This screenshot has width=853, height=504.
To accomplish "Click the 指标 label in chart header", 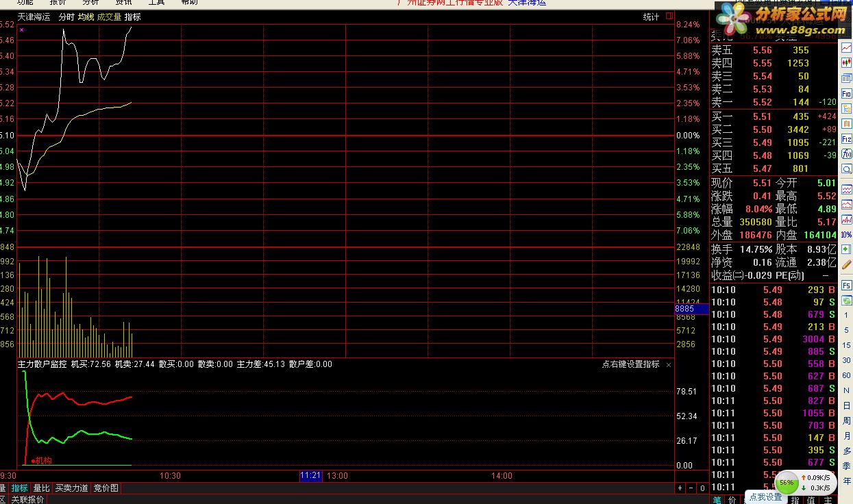I will (x=132, y=17).
